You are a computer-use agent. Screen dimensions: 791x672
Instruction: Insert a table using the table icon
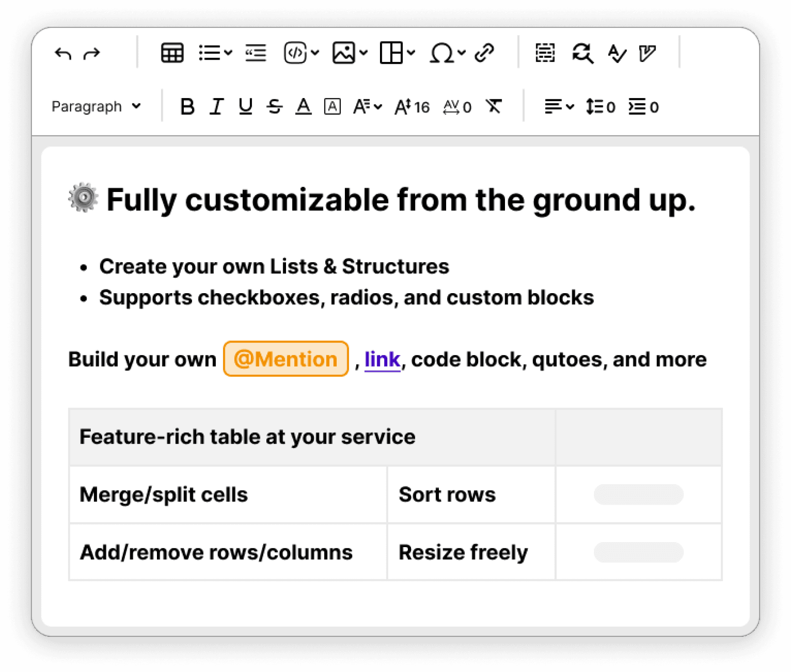[172, 53]
